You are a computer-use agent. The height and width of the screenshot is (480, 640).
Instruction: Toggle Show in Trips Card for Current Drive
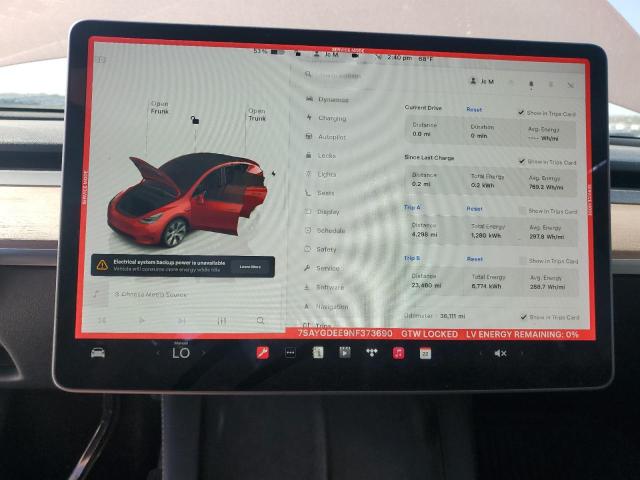coord(521,112)
